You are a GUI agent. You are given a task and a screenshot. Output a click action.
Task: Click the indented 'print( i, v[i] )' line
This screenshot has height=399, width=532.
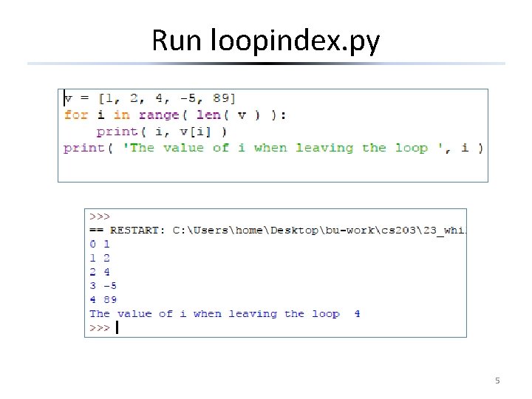pyautogui.click(x=162, y=132)
